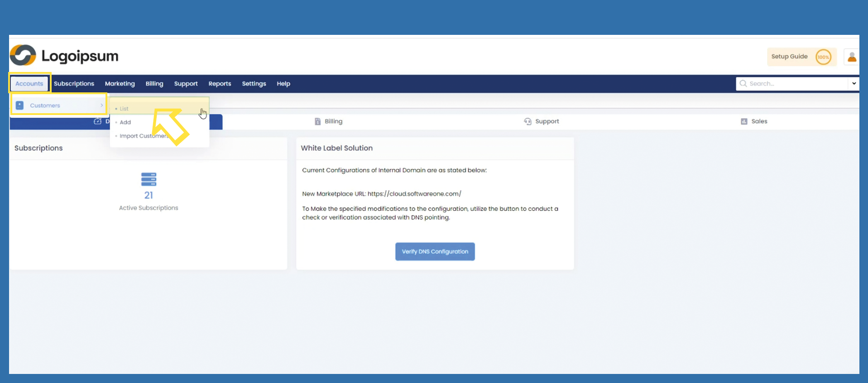Click the Customers menu icon

(x=20, y=105)
